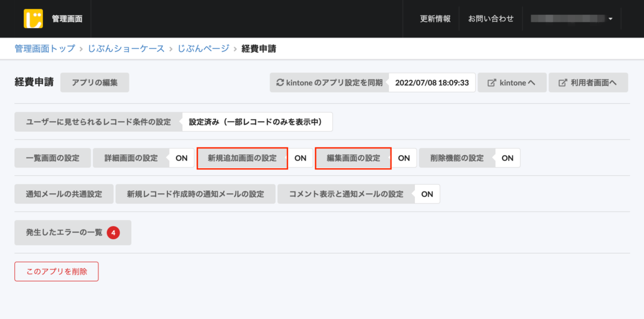Click the 設定済み record condition status field
The image size is (644, 319).
pyautogui.click(x=256, y=122)
